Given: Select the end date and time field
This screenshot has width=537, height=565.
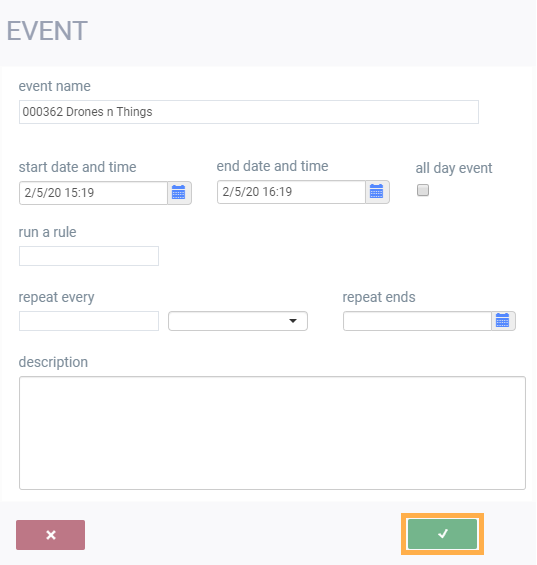Looking at the screenshot, I should point(291,192).
